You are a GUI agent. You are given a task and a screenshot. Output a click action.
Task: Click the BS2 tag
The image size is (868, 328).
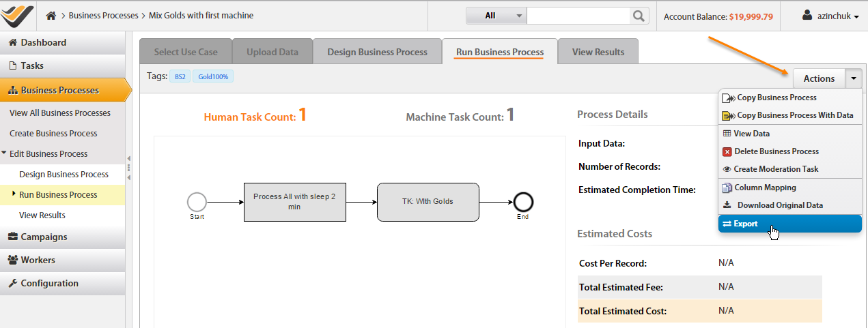click(x=180, y=77)
